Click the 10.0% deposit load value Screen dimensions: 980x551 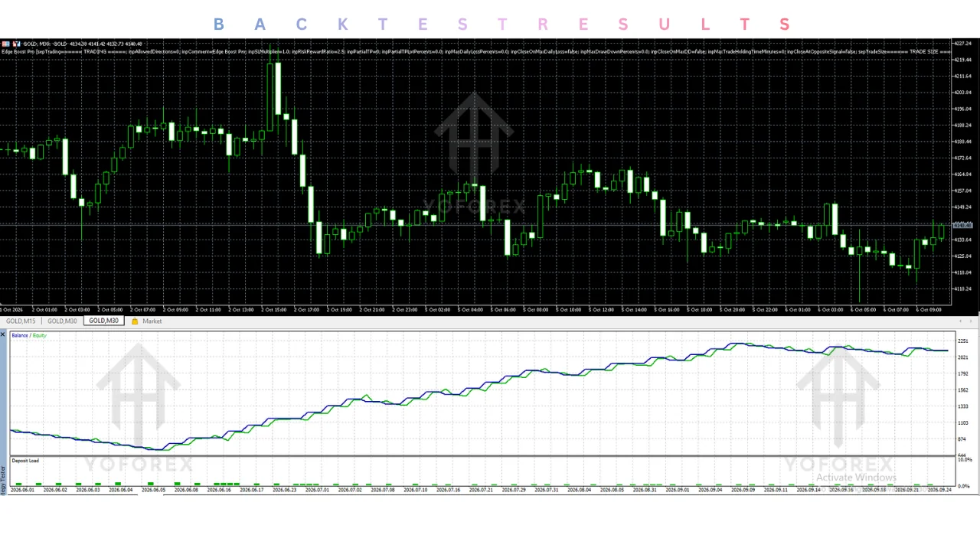(965, 460)
